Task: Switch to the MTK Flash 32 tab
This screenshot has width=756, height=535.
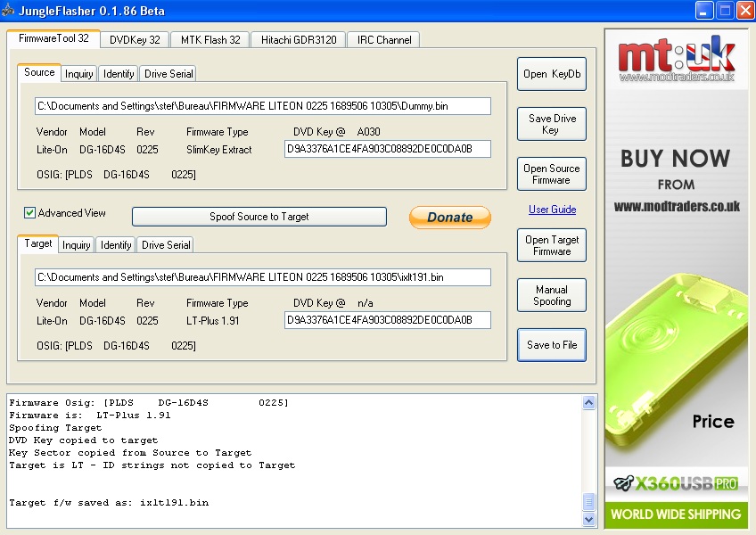Action: [210, 40]
